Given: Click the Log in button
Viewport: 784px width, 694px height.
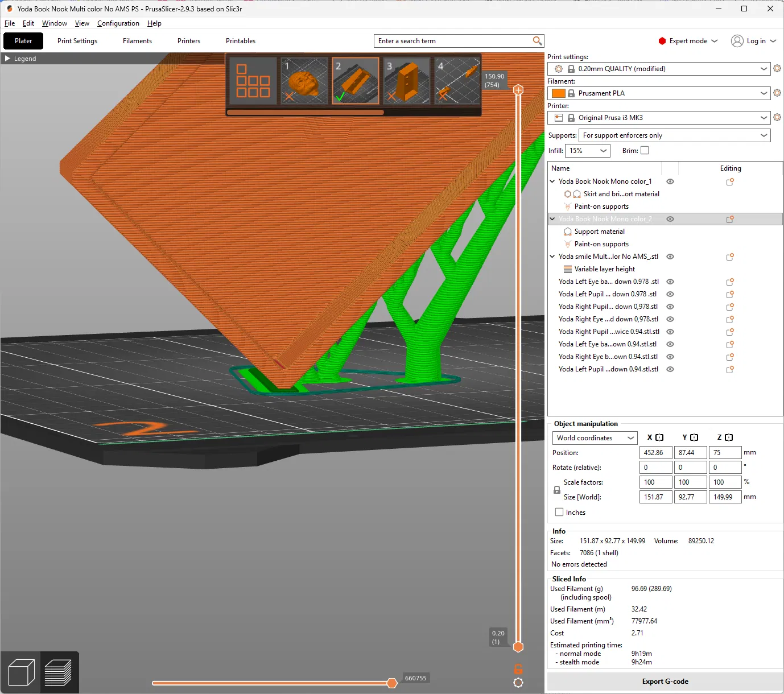Looking at the screenshot, I should (x=754, y=41).
